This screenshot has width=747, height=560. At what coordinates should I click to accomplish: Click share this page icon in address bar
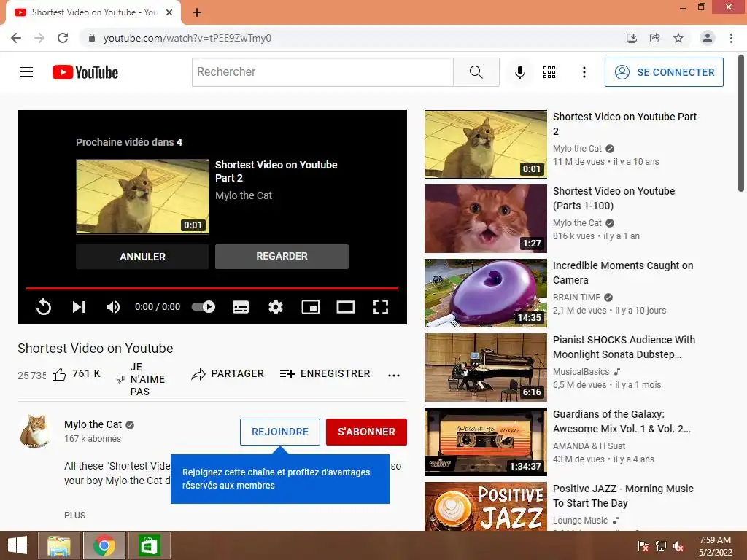(x=654, y=38)
